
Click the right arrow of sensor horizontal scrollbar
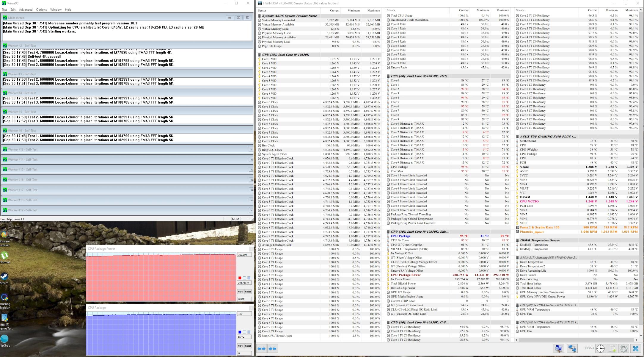[x=636, y=340]
